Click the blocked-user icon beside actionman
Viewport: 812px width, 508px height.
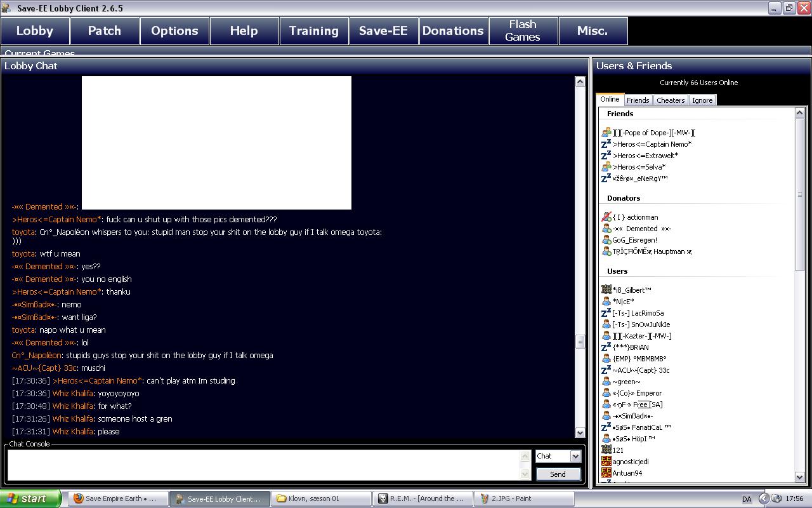[606, 217]
